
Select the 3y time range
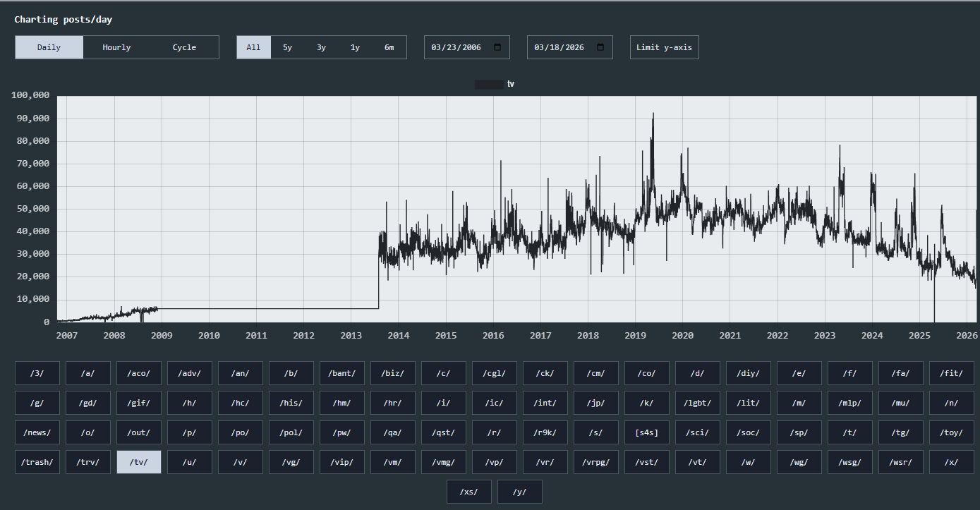[322, 47]
